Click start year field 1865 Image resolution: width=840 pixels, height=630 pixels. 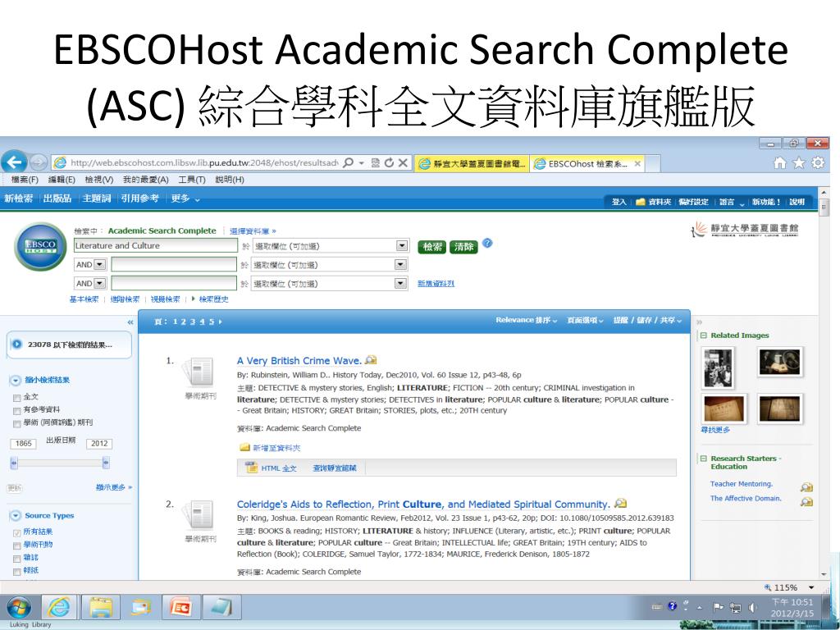pos(23,444)
